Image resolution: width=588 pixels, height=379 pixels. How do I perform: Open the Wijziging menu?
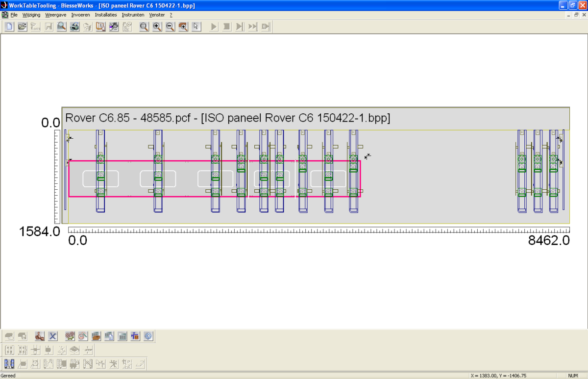(x=31, y=15)
